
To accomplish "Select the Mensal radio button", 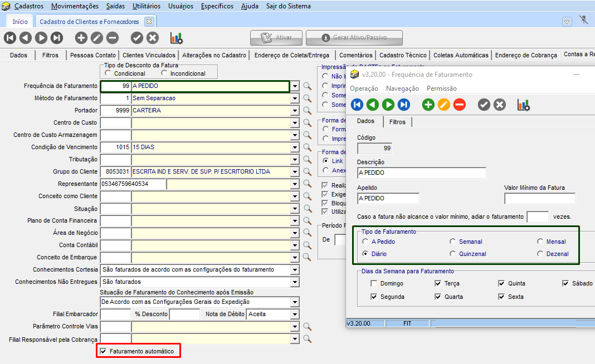I will click(x=540, y=242).
